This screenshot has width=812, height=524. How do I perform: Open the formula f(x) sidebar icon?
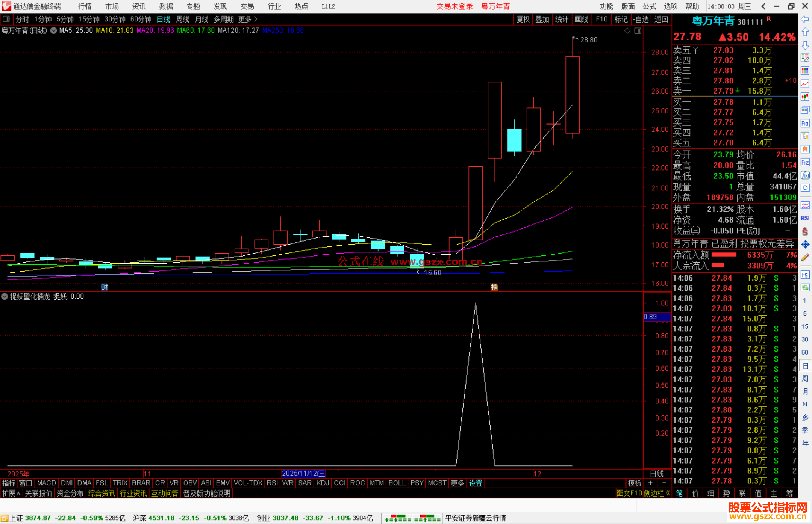point(805,175)
